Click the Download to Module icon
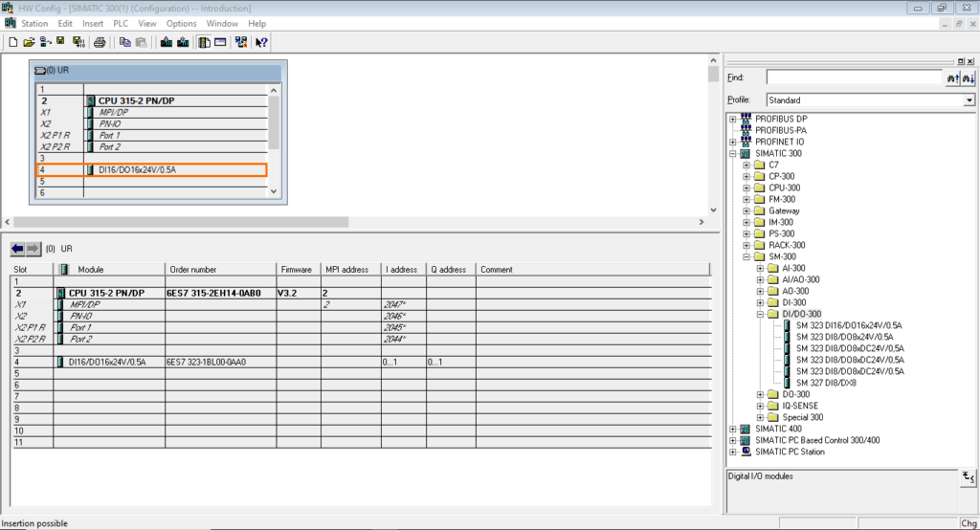 coord(167,42)
